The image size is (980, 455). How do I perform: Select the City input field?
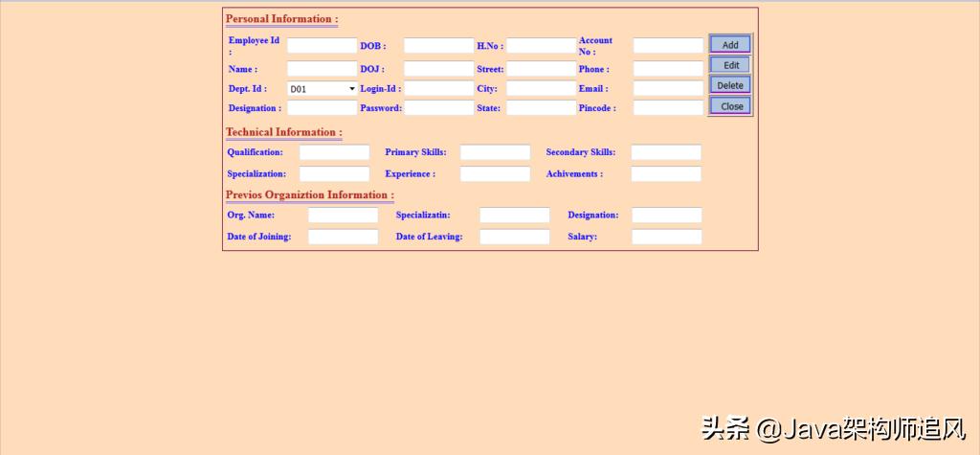542,88
